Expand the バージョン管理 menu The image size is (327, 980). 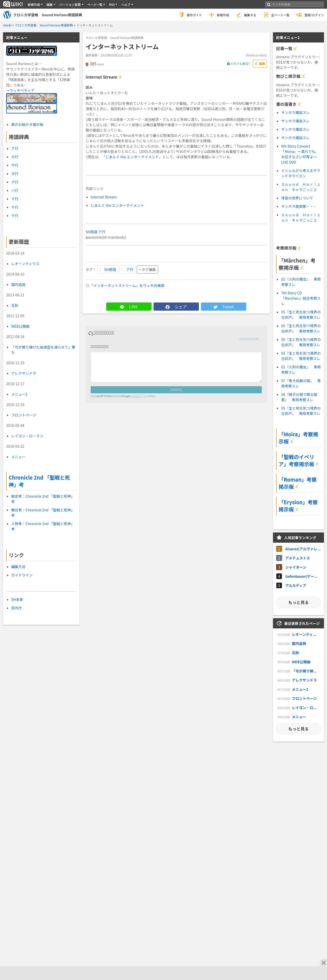[x=71, y=5]
